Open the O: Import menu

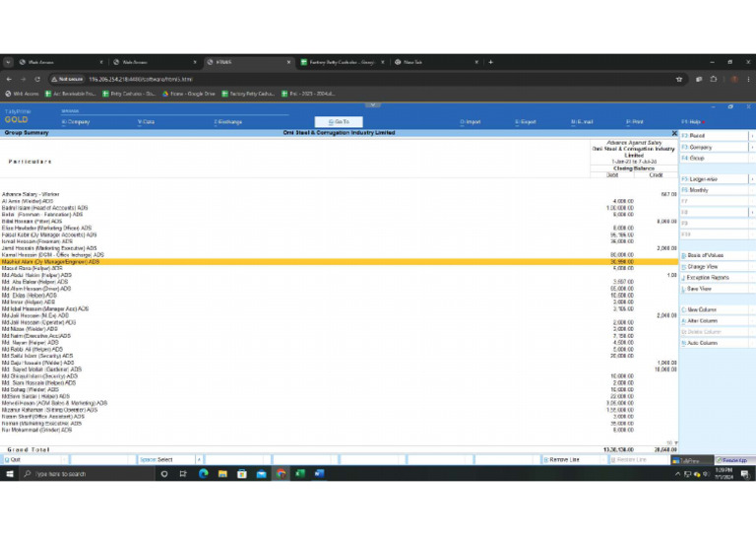pyautogui.click(x=471, y=122)
